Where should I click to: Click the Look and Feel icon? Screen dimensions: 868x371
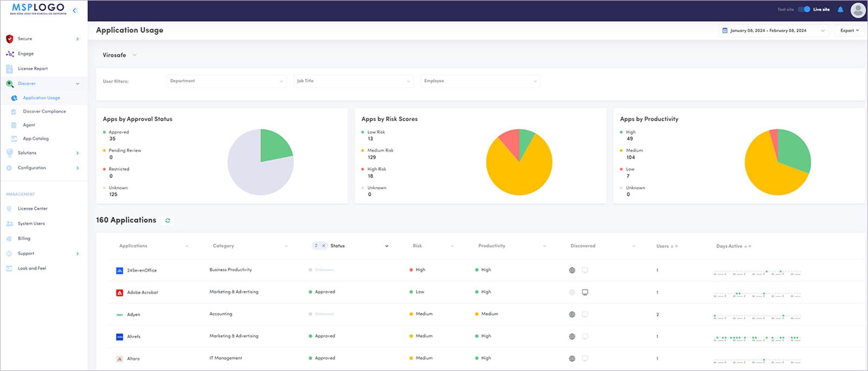click(x=9, y=269)
